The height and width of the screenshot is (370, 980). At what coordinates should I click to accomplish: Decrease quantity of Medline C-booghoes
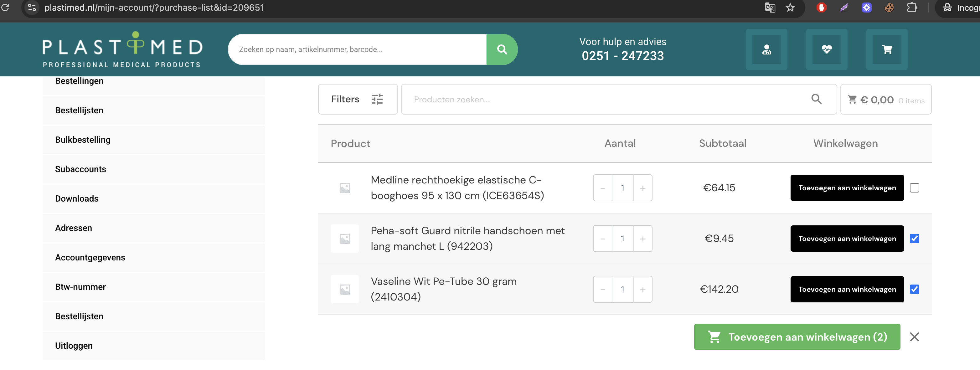click(603, 188)
